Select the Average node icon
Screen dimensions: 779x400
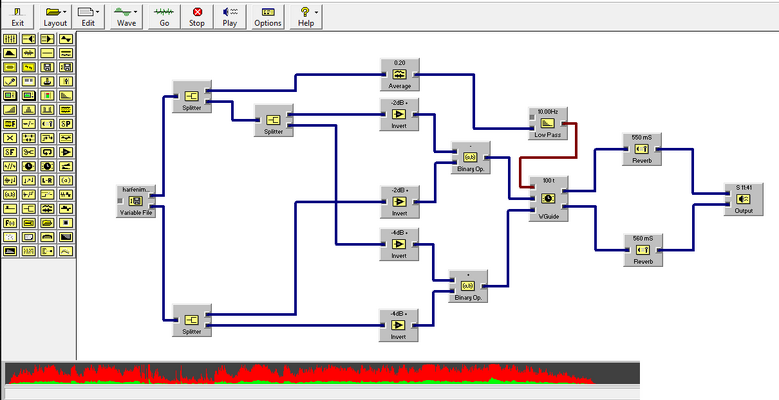click(399, 75)
